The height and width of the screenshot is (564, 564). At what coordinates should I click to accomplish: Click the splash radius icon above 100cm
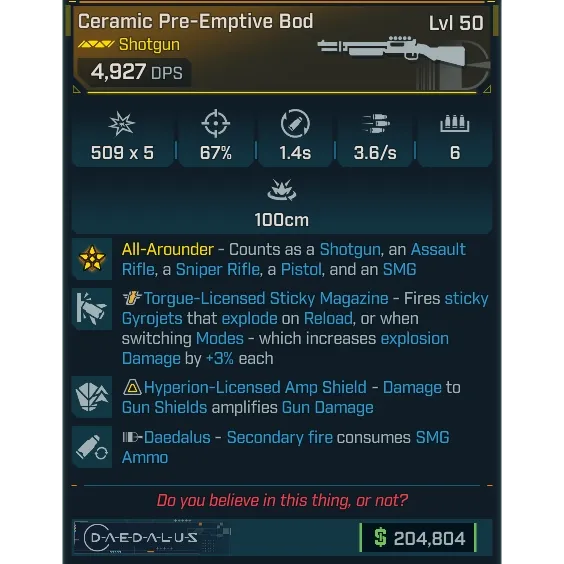pyautogui.click(x=282, y=189)
